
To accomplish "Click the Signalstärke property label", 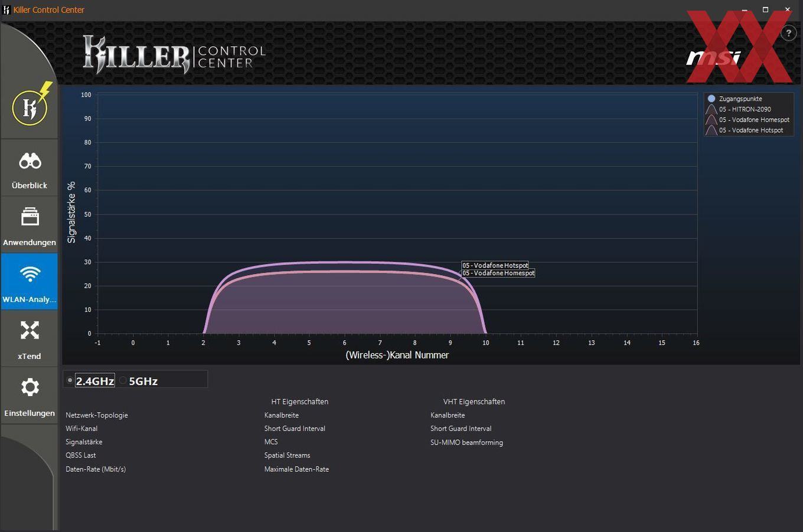I will coord(84,442).
